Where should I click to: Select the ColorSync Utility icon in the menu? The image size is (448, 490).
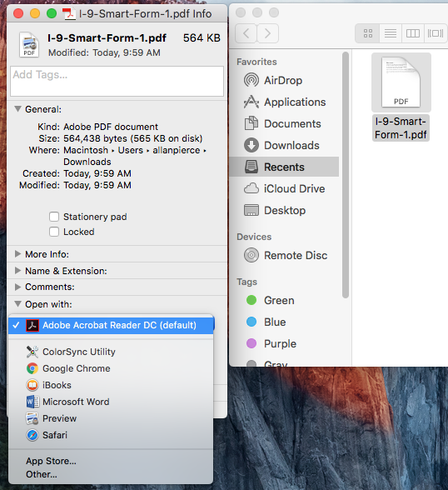tap(32, 352)
